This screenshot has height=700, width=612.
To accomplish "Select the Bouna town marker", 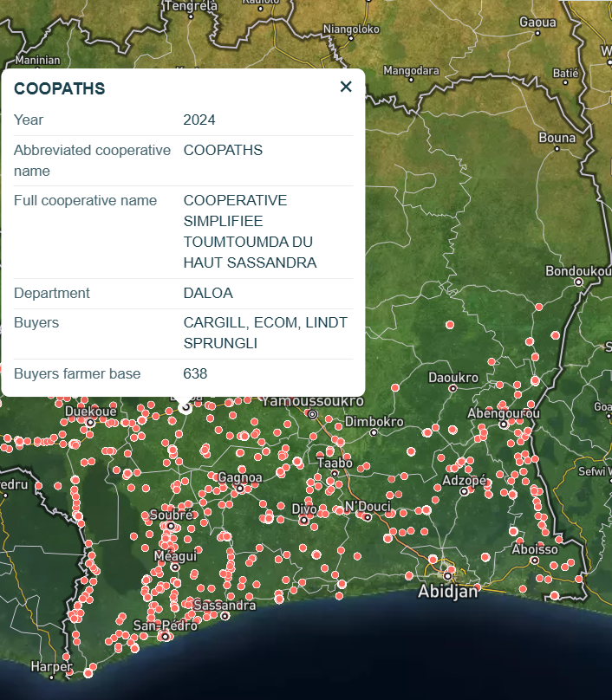I will (557, 149).
